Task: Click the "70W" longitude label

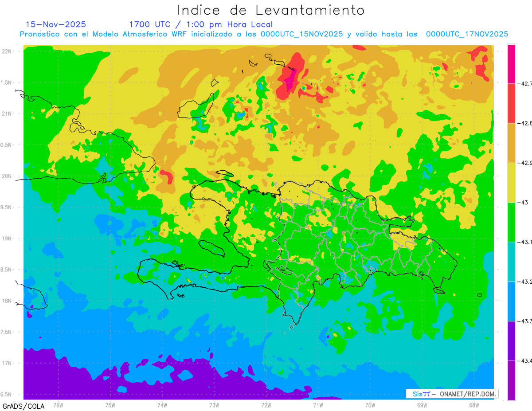Action: click(x=370, y=405)
